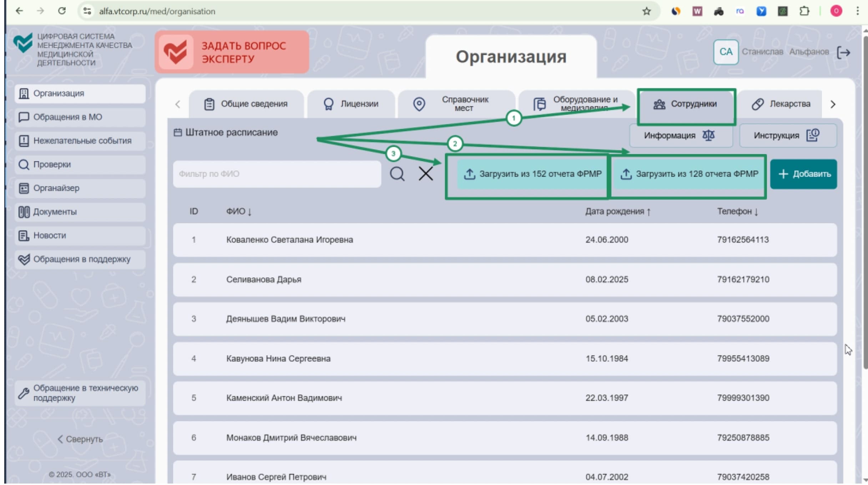Click the system logo in the sidebar header
868x485 pixels.
coord(23,43)
